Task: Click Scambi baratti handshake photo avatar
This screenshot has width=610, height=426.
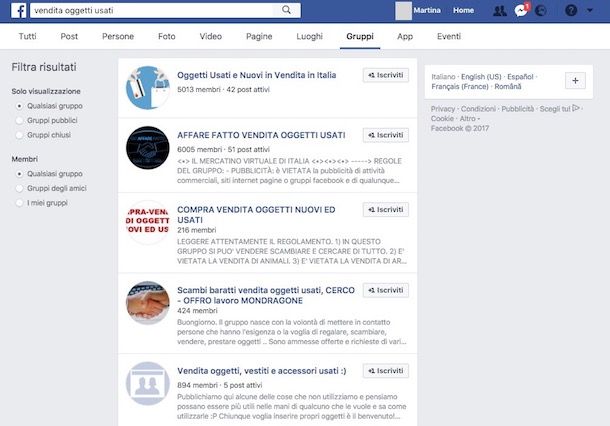Action: click(148, 303)
